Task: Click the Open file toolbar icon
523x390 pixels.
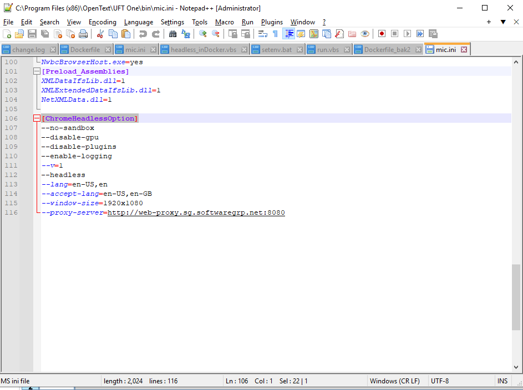Action: [x=19, y=34]
